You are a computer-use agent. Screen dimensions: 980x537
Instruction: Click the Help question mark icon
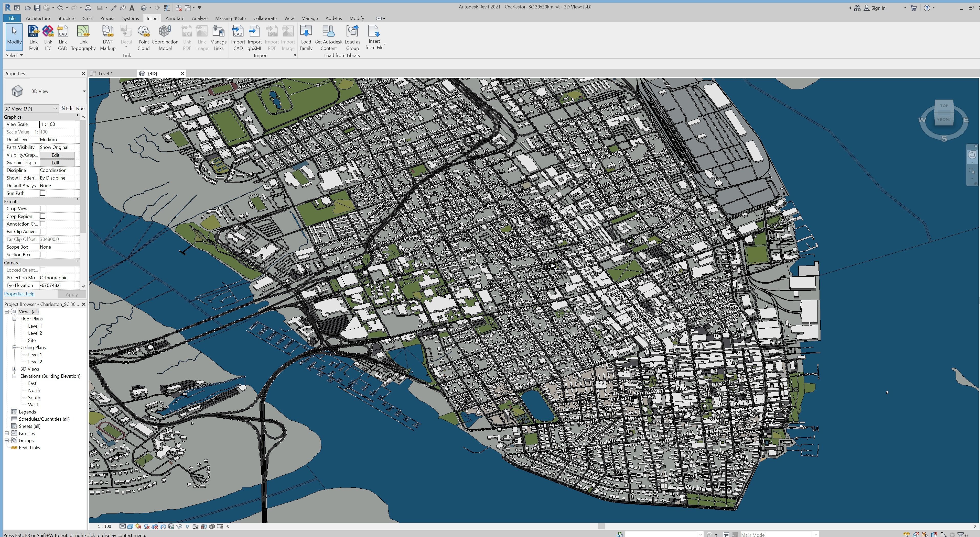click(927, 8)
